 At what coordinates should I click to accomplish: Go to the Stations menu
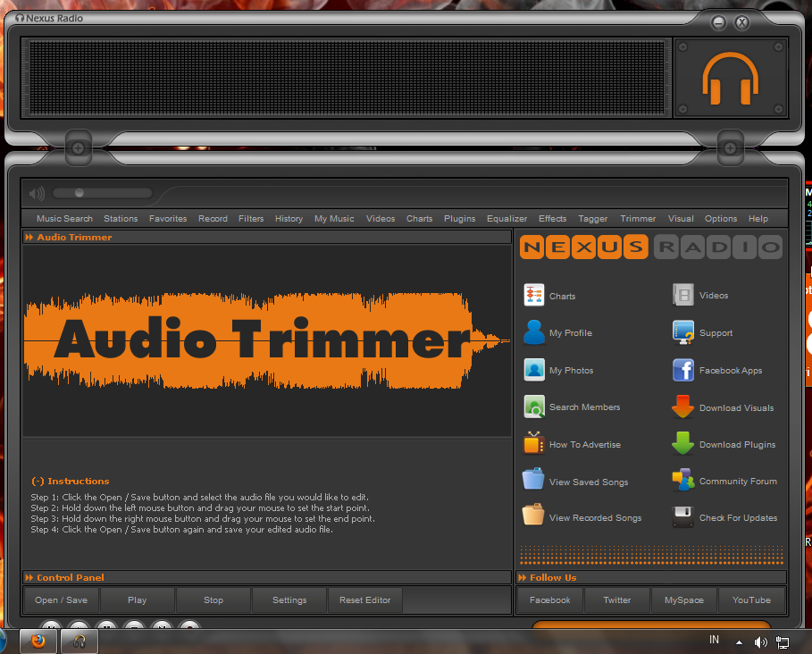tap(121, 219)
